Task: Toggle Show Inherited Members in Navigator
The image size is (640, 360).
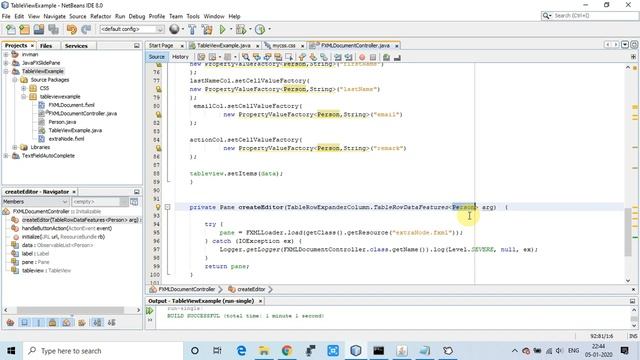Action: point(10,323)
